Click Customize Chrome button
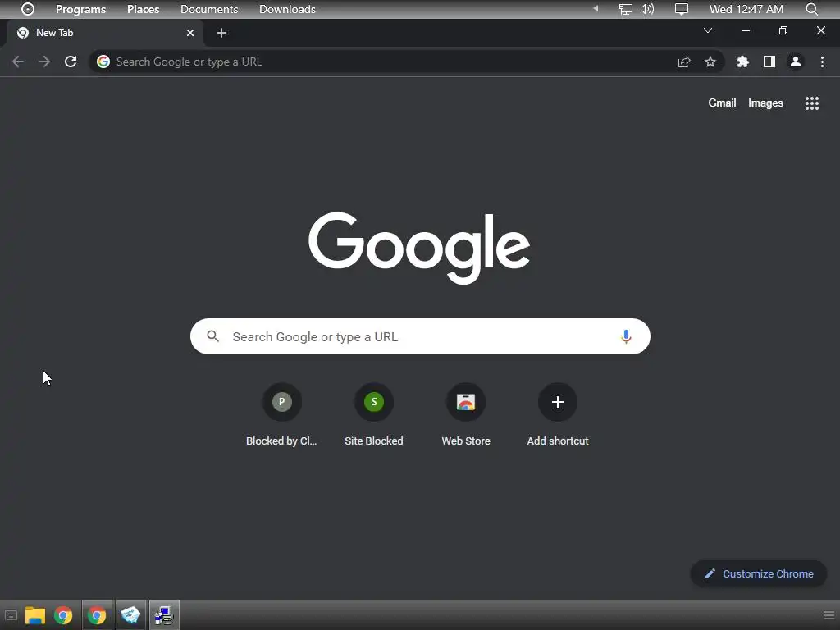 pyautogui.click(x=759, y=573)
